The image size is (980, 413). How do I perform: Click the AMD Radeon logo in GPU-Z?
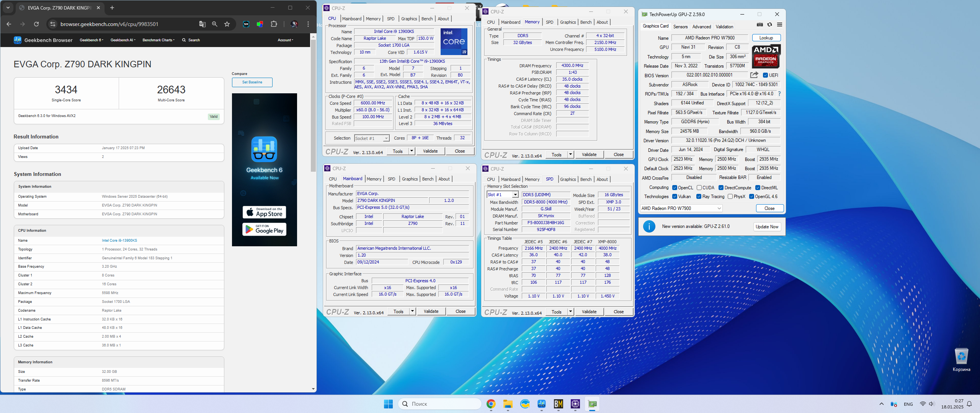tap(766, 56)
